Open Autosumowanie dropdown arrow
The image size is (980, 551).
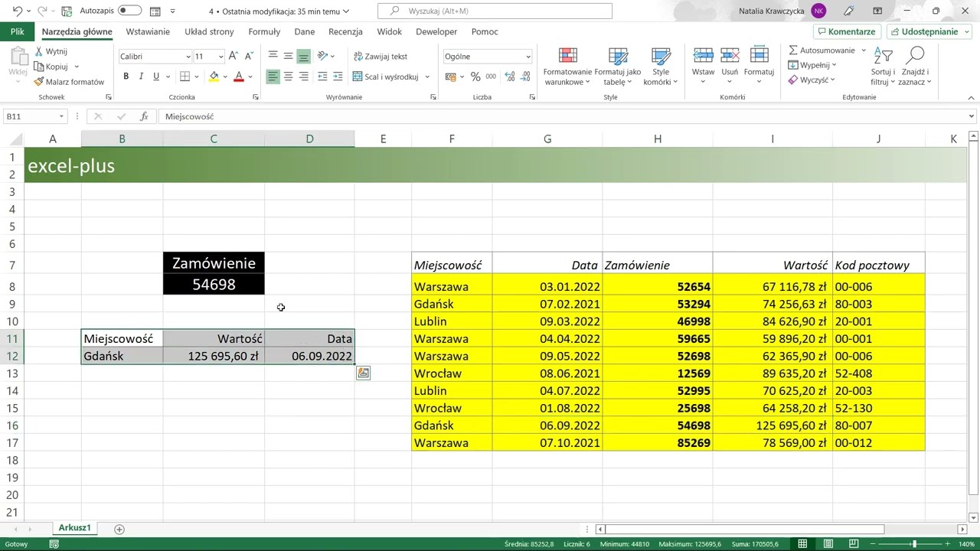pyautogui.click(x=864, y=51)
